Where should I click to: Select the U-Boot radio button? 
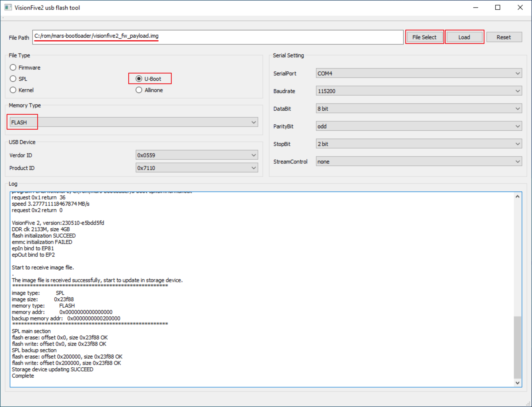coord(148,79)
